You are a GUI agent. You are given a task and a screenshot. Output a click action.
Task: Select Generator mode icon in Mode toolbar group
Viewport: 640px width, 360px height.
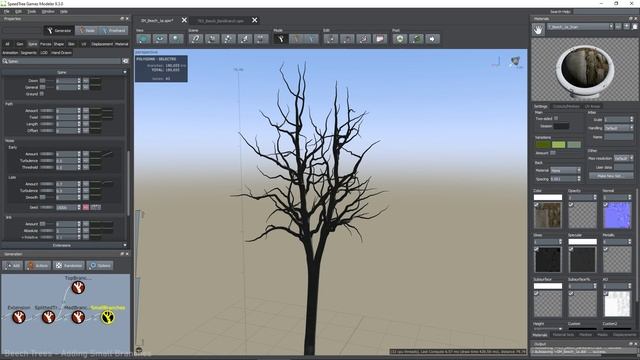point(280,39)
